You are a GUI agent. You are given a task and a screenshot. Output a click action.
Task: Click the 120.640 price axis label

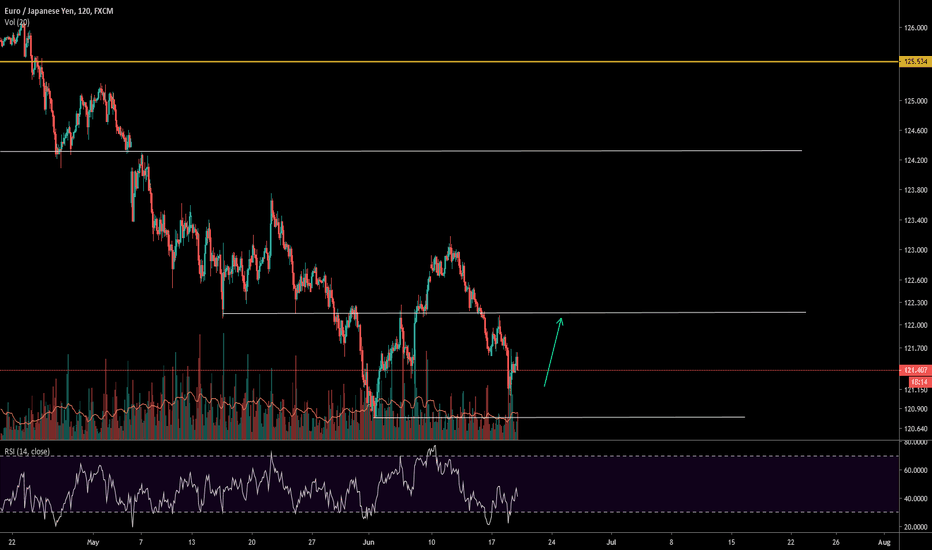[x=915, y=428]
